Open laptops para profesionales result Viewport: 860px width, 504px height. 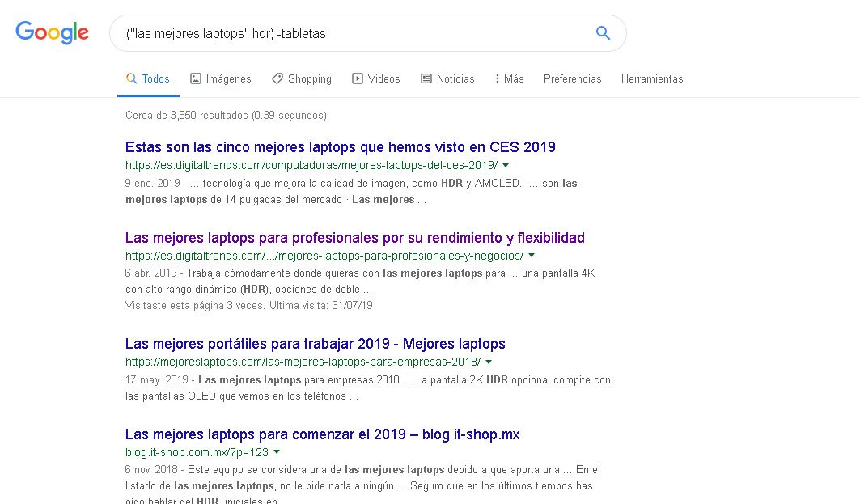point(354,238)
